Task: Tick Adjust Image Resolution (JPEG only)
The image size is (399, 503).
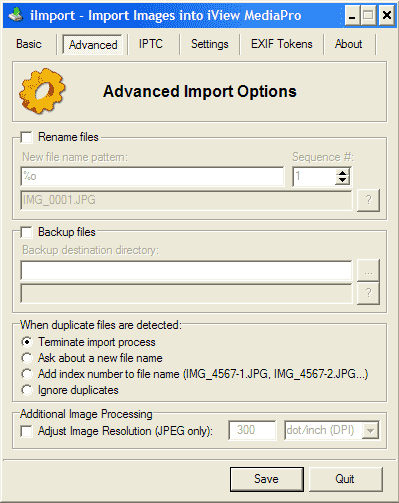Action: click(x=26, y=431)
